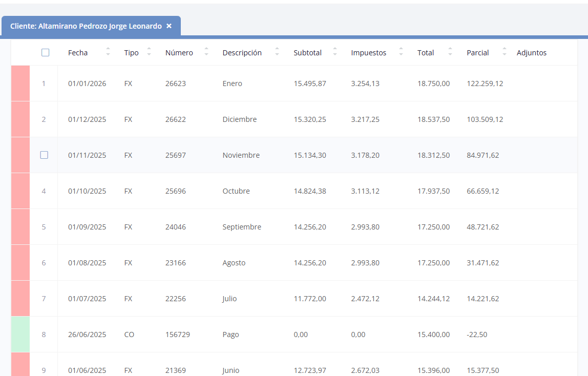This screenshot has width=588, height=376.
Task: Click the red status cell of Enero row
Action: [x=20, y=83]
